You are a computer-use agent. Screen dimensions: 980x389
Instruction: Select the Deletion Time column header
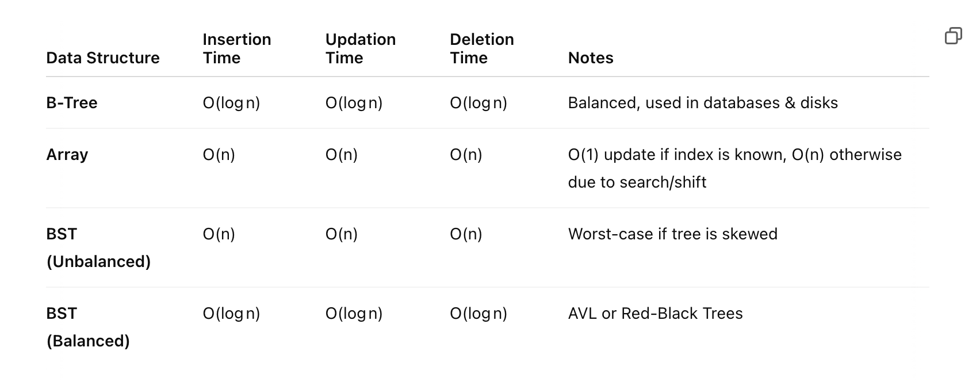pyautogui.click(x=481, y=48)
